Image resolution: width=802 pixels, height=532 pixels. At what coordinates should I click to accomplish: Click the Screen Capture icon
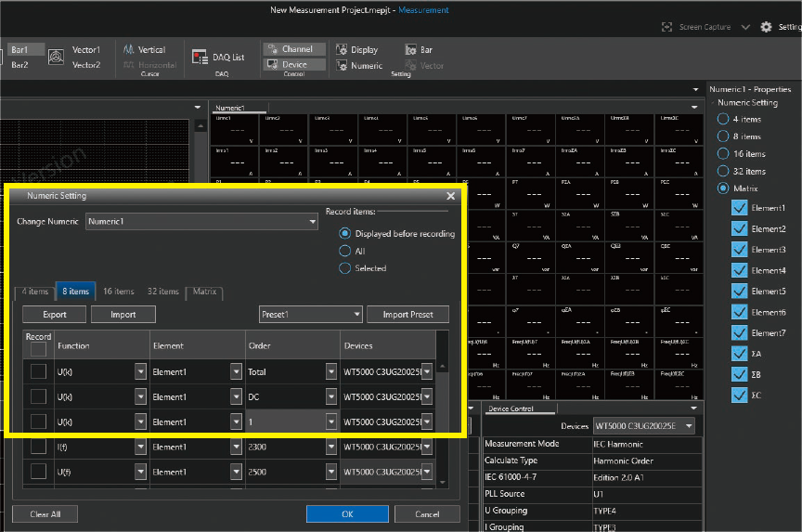(666, 27)
